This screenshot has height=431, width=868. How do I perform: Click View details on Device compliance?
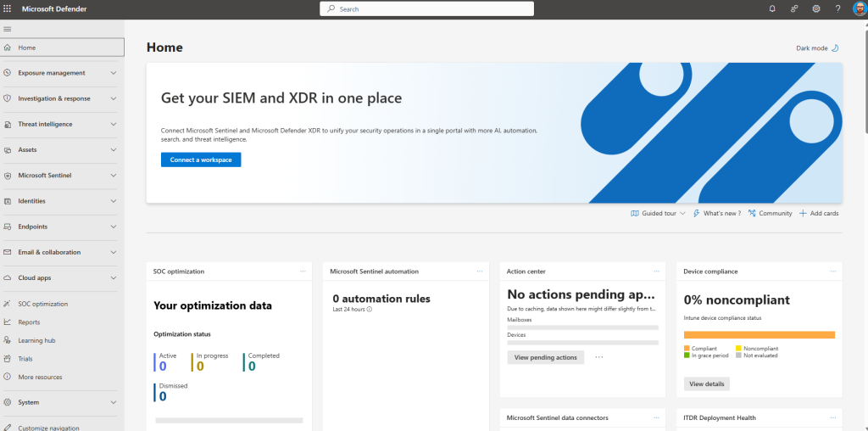coord(707,383)
